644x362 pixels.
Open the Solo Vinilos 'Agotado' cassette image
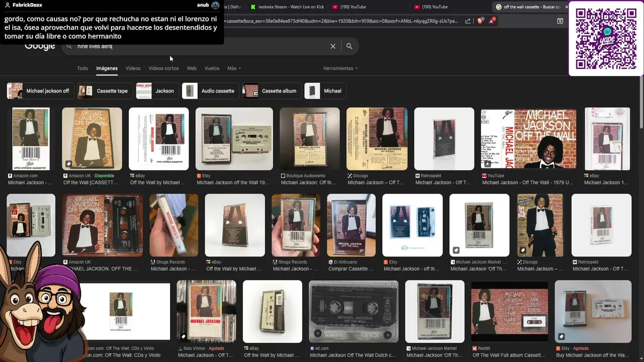(x=206, y=312)
